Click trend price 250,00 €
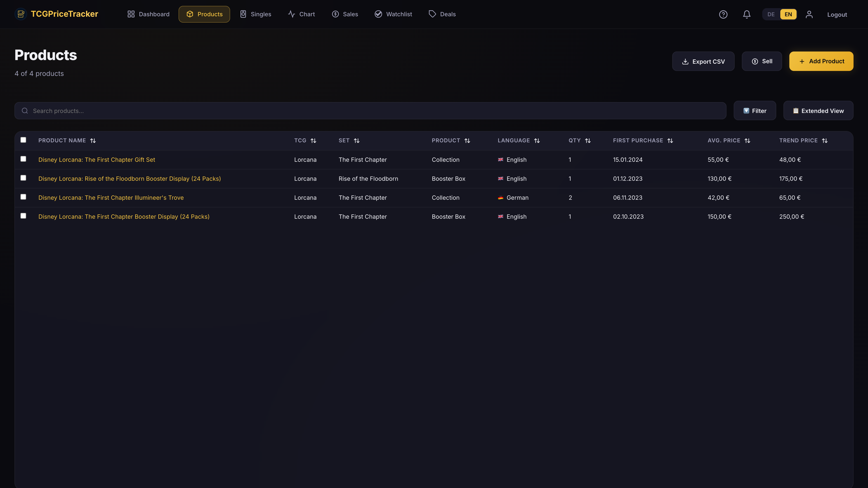868x488 pixels. [792, 217]
